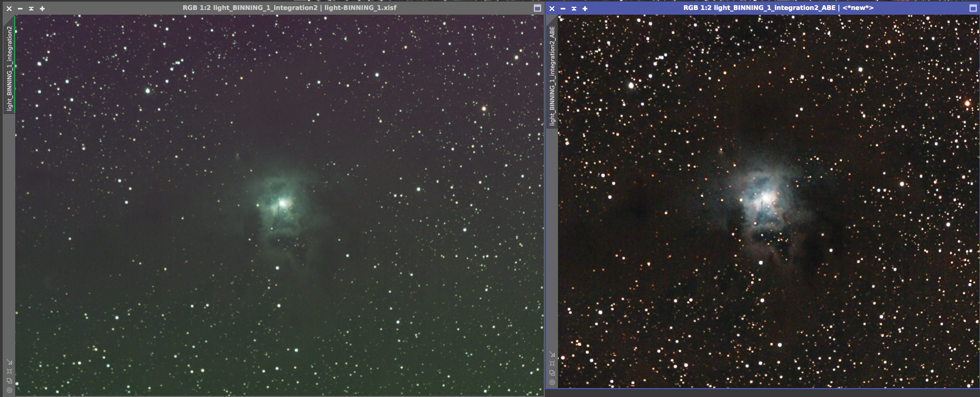
Task: Activate the left window via its integration2 title bar
Action: [289, 8]
